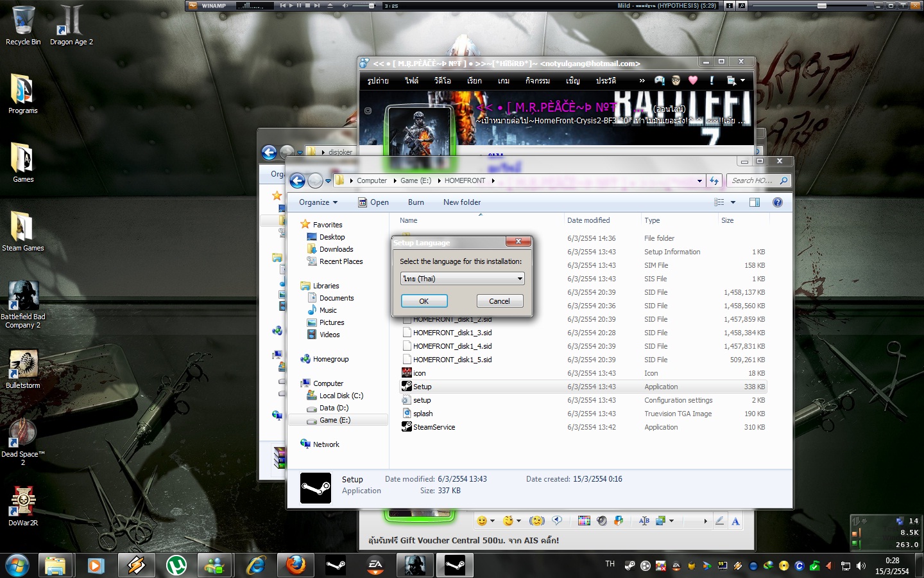924x578 pixels.
Task: Open the 'เกม' menu in Messenger
Action: (504, 81)
